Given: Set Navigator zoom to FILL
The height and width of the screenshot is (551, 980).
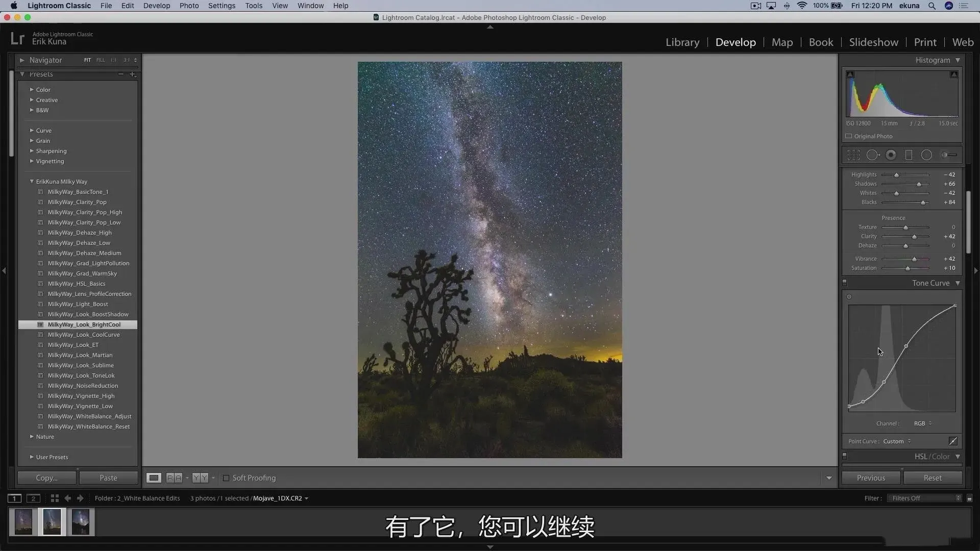Looking at the screenshot, I should click(x=101, y=60).
